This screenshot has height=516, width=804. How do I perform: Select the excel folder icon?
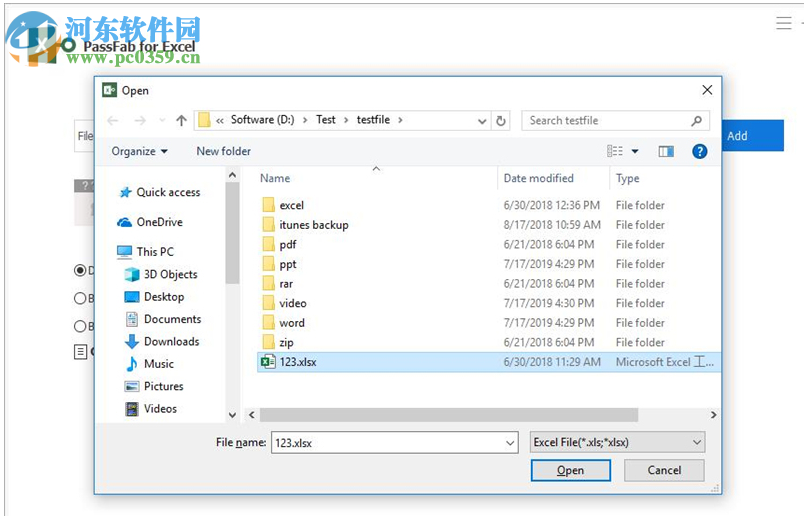pyautogui.click(x=268, y=205)
